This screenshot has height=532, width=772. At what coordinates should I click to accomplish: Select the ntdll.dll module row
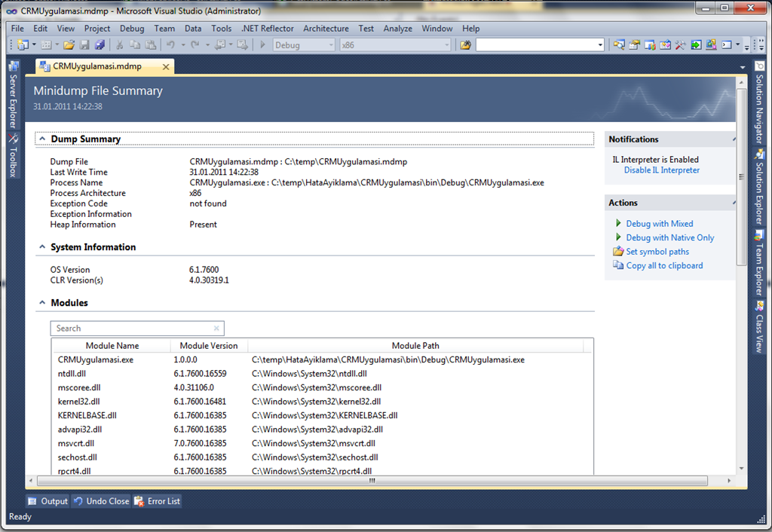tap(322, 374)
